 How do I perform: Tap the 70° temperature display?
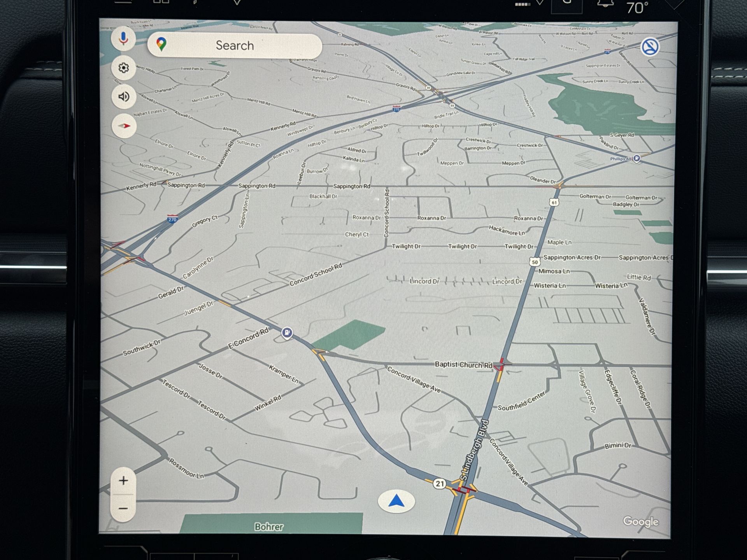click(x=637, y=8)
